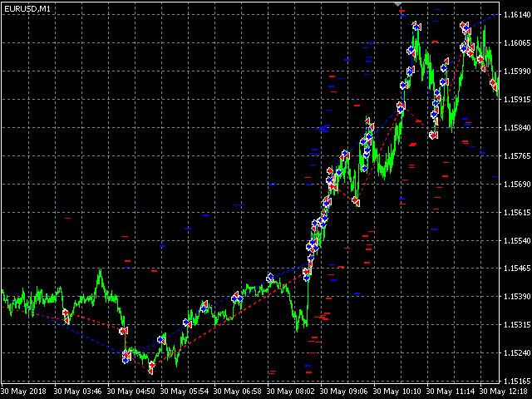Viewport: 532px width, 399px height.
Task: Click the 1.15165 price axis label
Action: (x=517, y=381)
